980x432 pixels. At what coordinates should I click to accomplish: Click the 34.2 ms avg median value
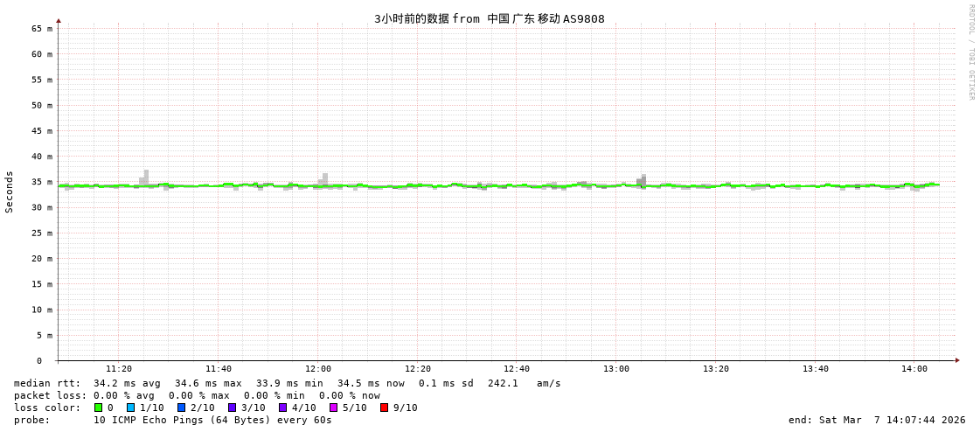pos(127,383)
